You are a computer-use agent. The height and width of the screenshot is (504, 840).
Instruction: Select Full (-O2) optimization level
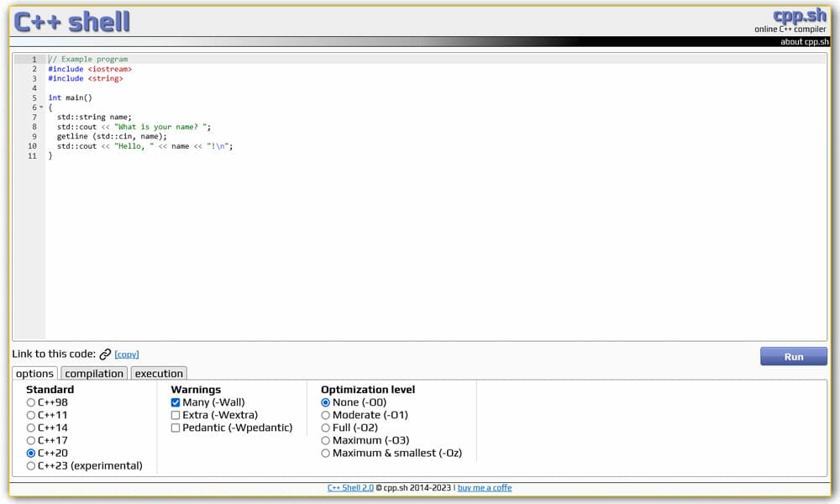[x=325, y=428]
